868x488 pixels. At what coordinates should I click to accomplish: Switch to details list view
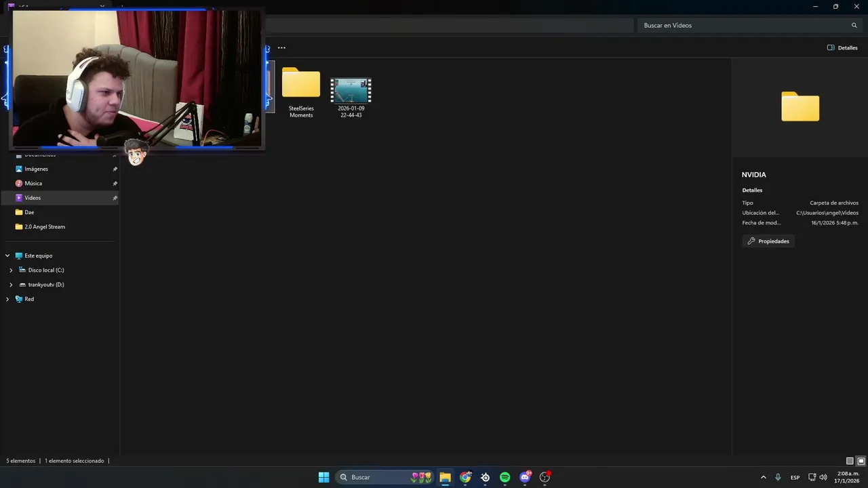coord(850,461)
